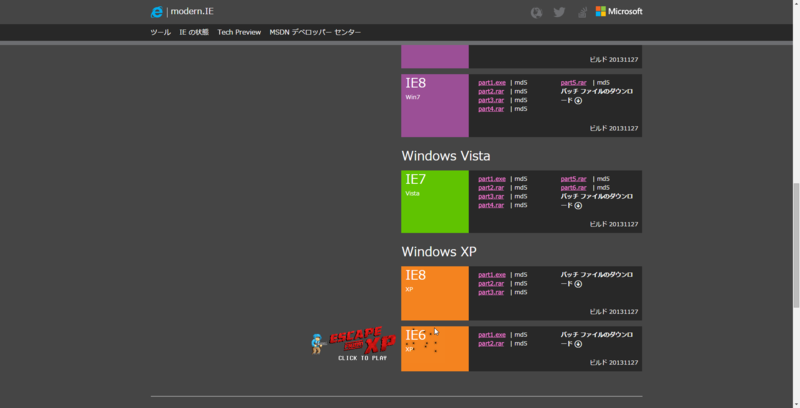Download part2.rar for IE6 XP

pyautogui.click(x=491, y=344)
